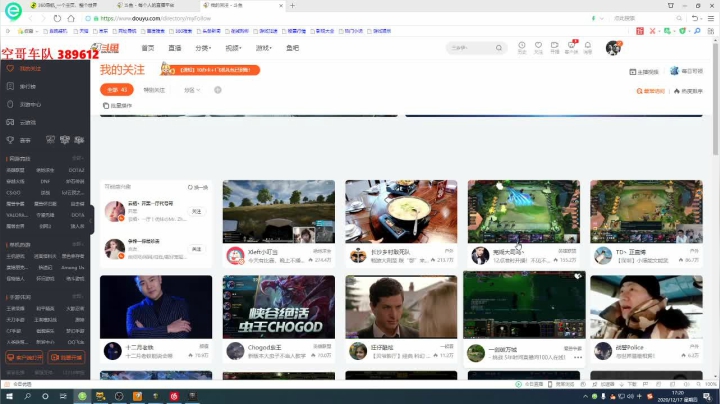Open the 峡谷绝活 虫王CHOGOD stream thumbnail

(279, 307)
